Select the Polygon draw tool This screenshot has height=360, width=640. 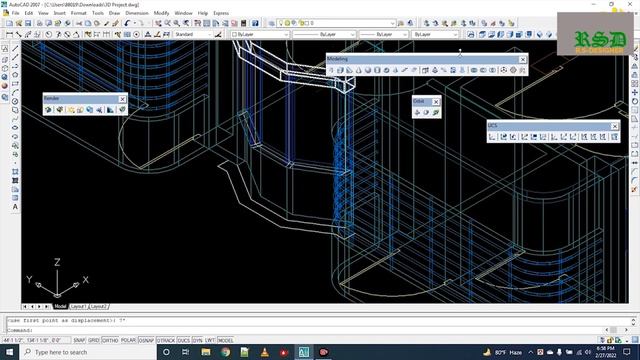point(15,75)
